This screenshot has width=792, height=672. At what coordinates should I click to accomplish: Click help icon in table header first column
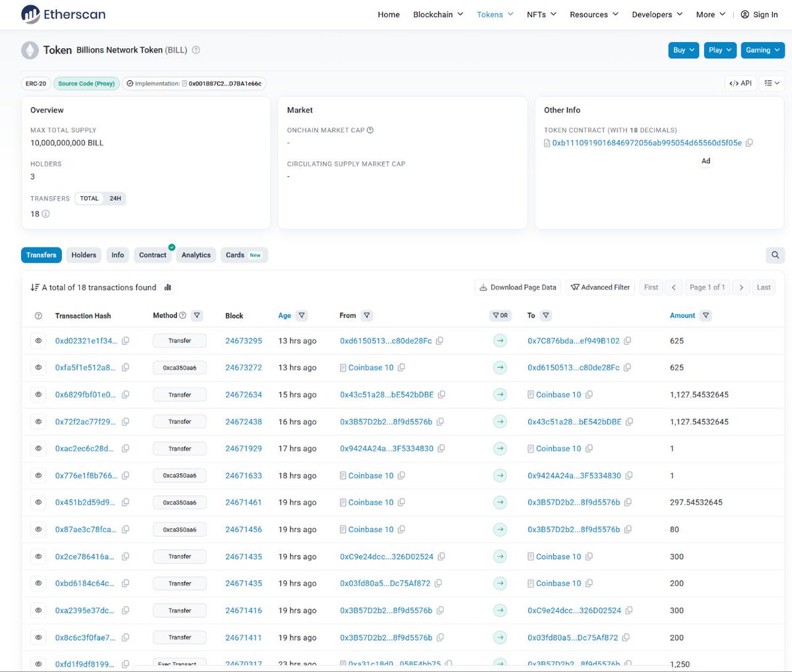(x=38, y=316)
